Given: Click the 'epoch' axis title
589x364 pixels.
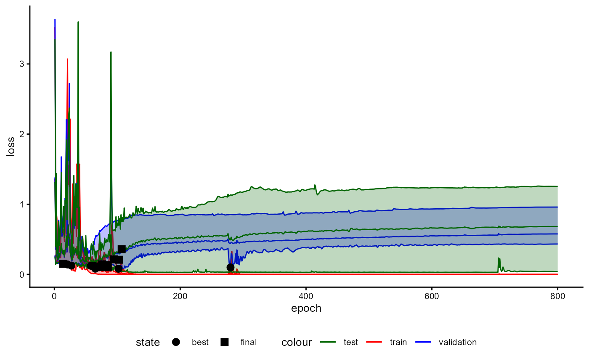Looking at the screenshot, I should click(x=306, y=308).
